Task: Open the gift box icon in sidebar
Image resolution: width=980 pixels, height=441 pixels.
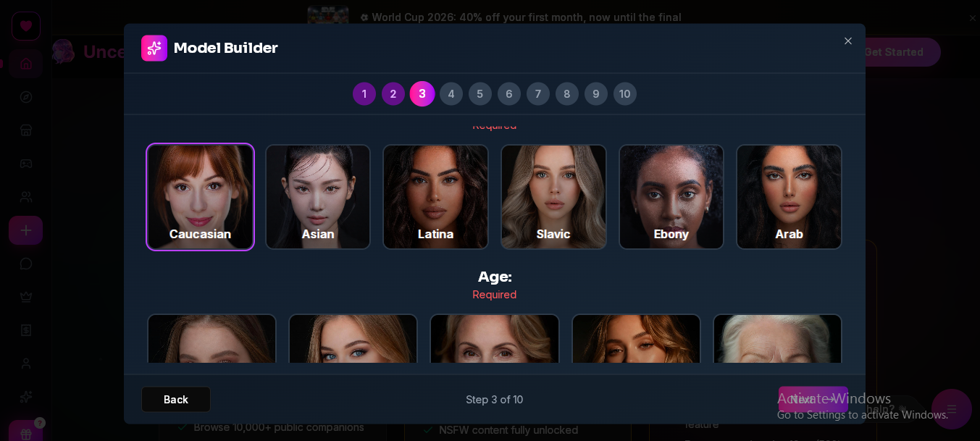Action: tap(26, 432)
